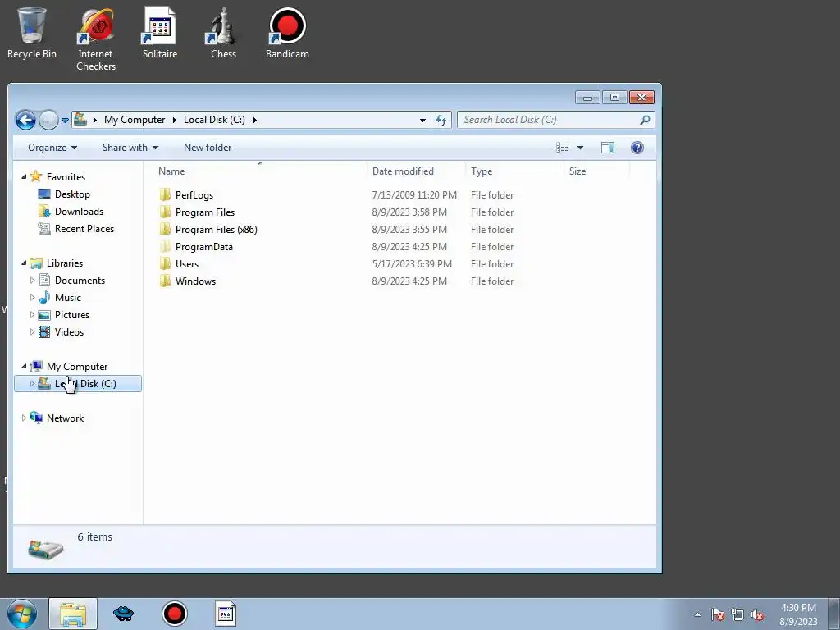
Task: Click the muted volume tray icon
Action: coord(757,614)
